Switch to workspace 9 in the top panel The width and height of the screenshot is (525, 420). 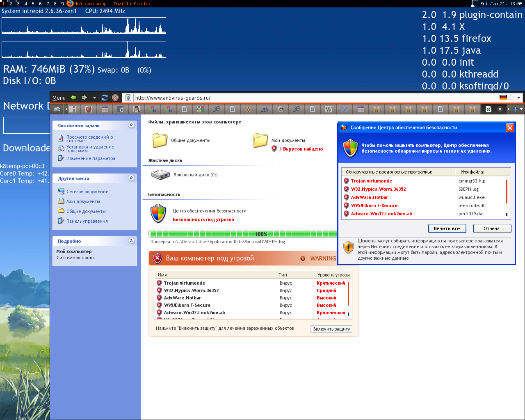(x=62, y=3)
